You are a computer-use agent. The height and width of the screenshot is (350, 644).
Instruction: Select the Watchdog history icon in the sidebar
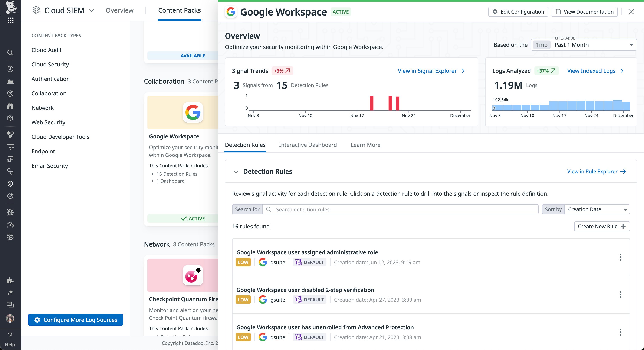click(x=10, y=69)
